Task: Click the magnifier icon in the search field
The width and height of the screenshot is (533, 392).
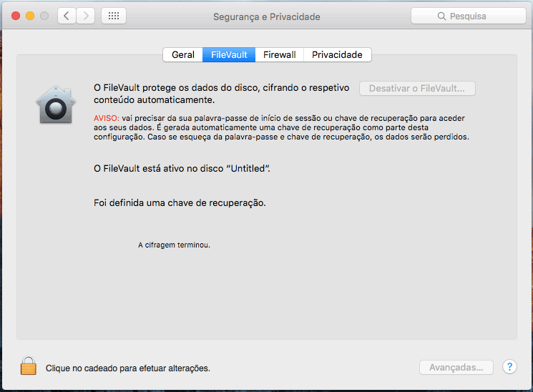Action: point(441,16)
